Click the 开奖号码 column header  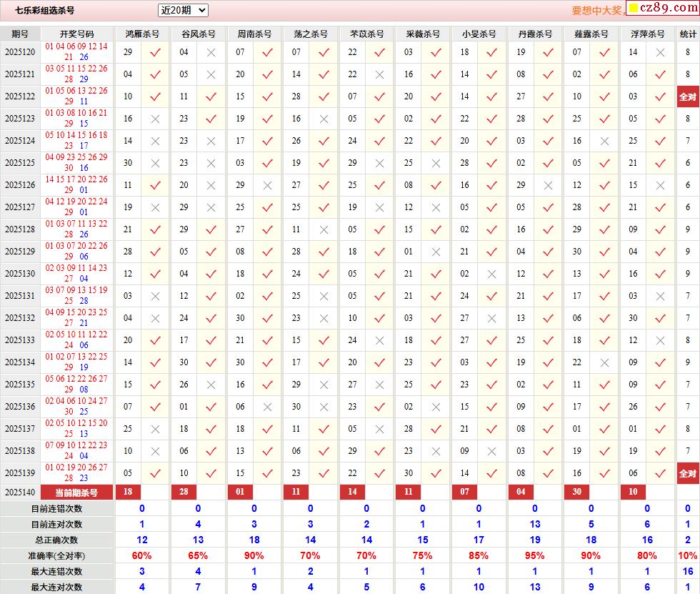[x=77, y=34]
